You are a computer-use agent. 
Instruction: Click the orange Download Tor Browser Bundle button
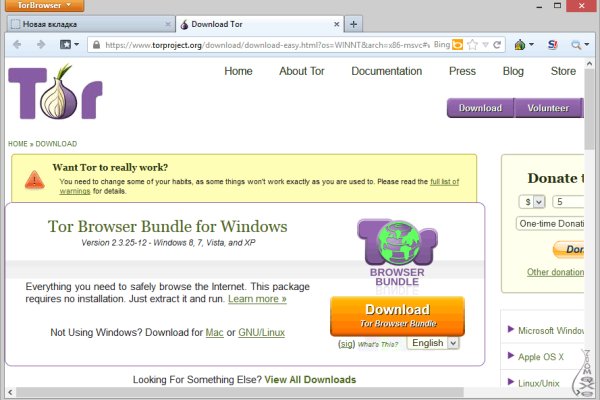tap(397, 315)
